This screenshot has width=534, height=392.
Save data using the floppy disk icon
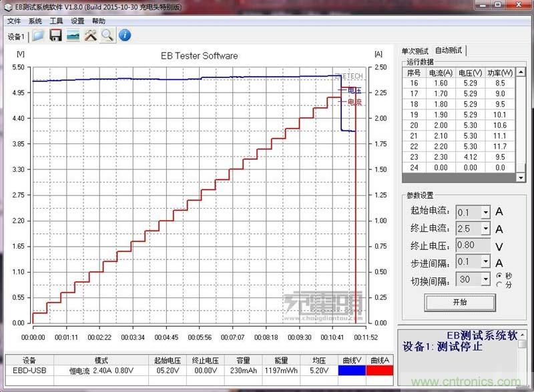(x=55, y=35)
